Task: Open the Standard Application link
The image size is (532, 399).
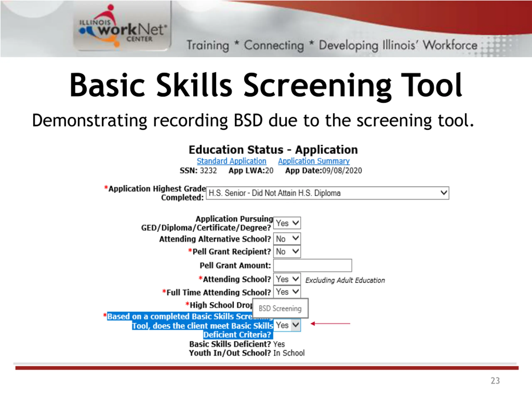Action: click(x=231, y=161)
